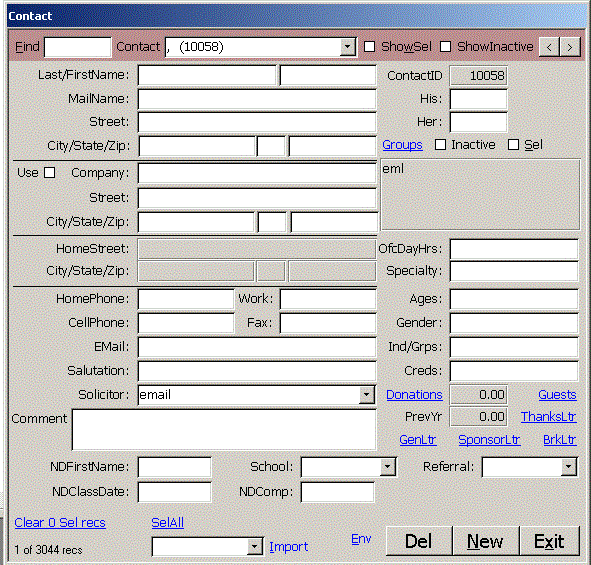This screenshot has height=565, width=591.
Task: Open the Solicitor dropdown
Action: pos(366,395)
